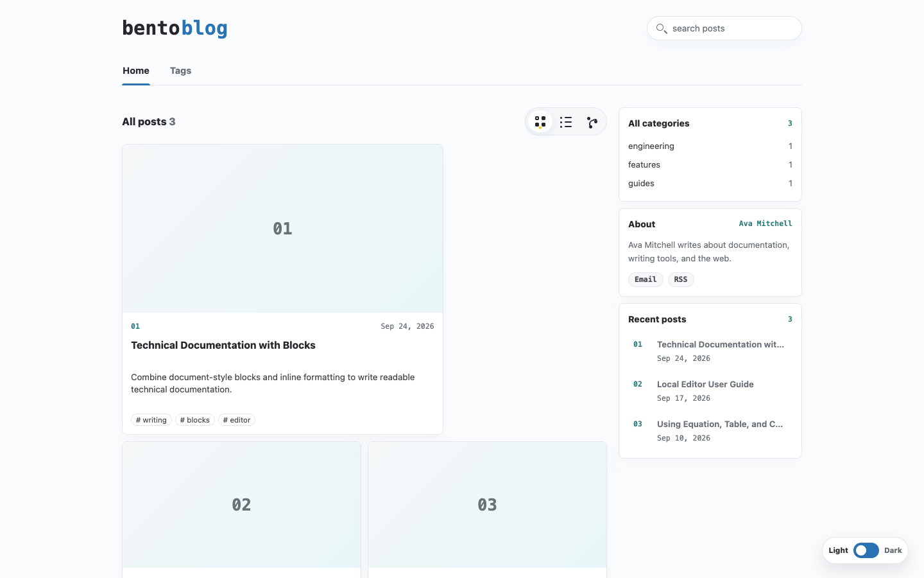Image resolution: width=924 pixels, height=578 pixels.
Task: Click the RSS button in About
Action: [681, 279]
